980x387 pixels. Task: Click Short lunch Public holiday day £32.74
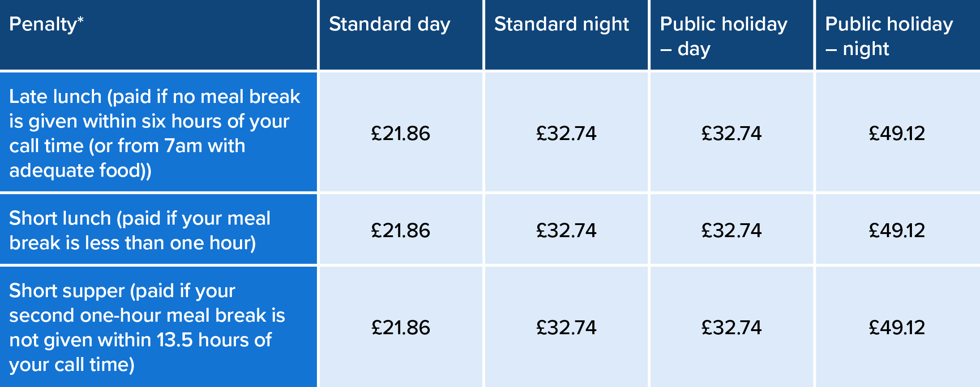click(732, 229)
